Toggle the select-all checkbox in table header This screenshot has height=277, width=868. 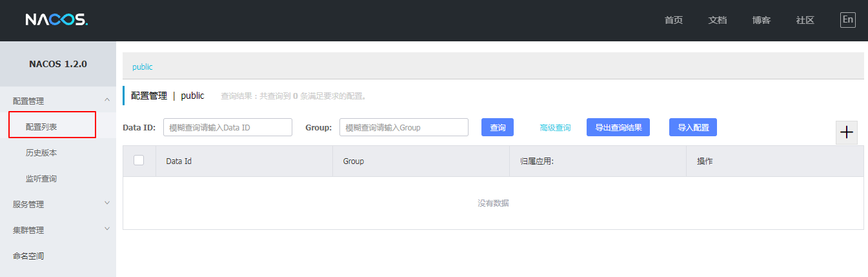coord(139,161)
